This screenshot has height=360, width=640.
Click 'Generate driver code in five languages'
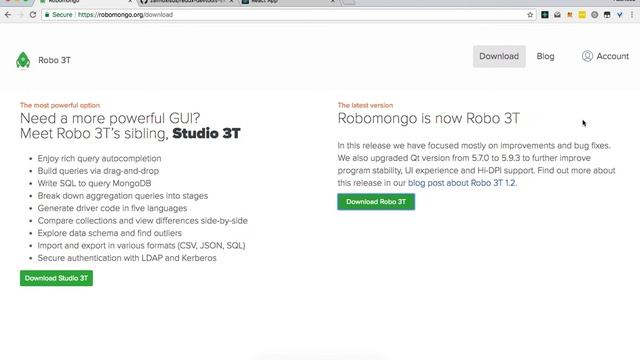click(x=112, y=208)
